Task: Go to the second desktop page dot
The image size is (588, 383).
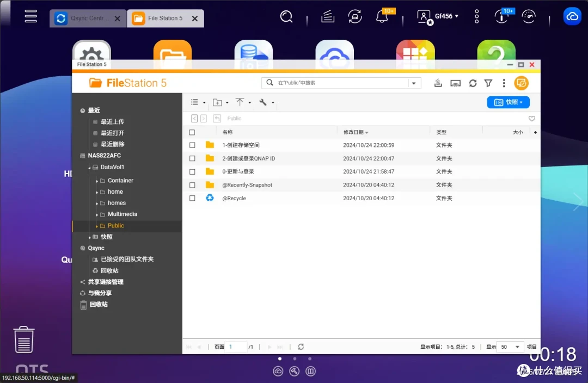Action: (x=295, y=359)
